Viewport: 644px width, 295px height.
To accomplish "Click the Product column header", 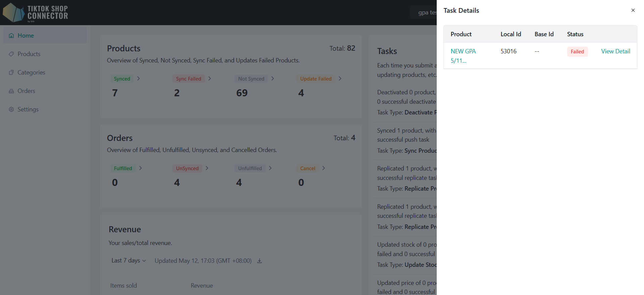I will [461, 34].
